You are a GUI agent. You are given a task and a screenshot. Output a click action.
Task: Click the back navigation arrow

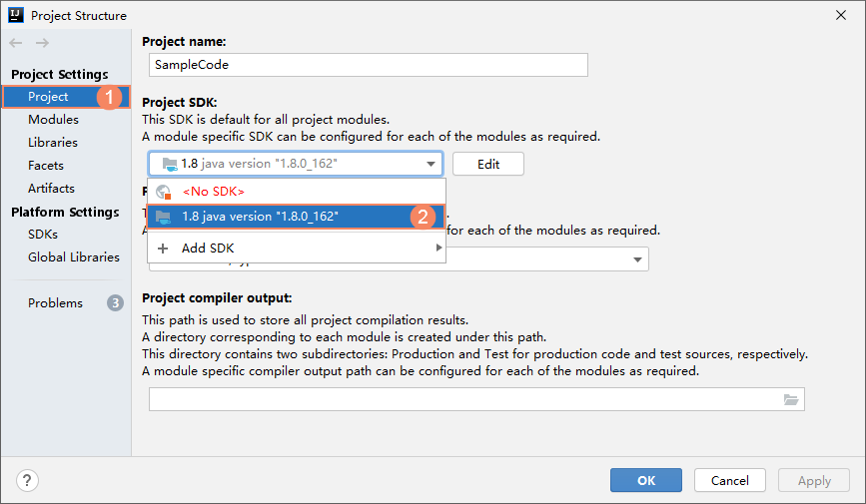(16, 43)
